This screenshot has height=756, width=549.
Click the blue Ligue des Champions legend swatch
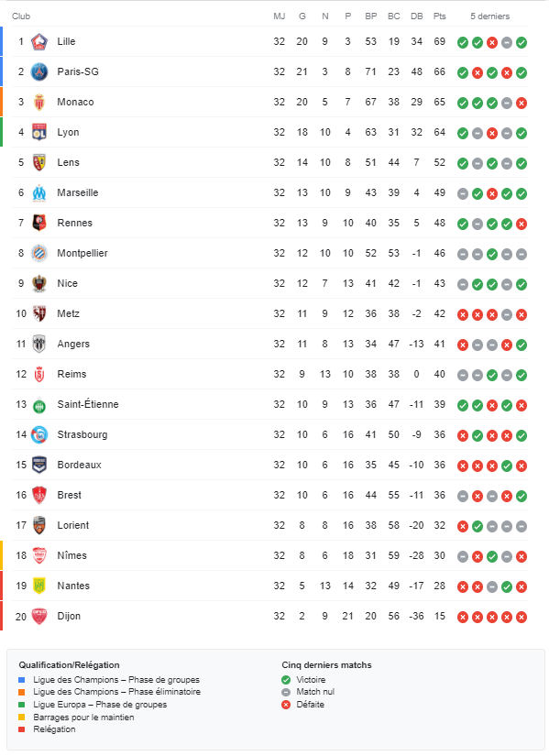(22, 680)
